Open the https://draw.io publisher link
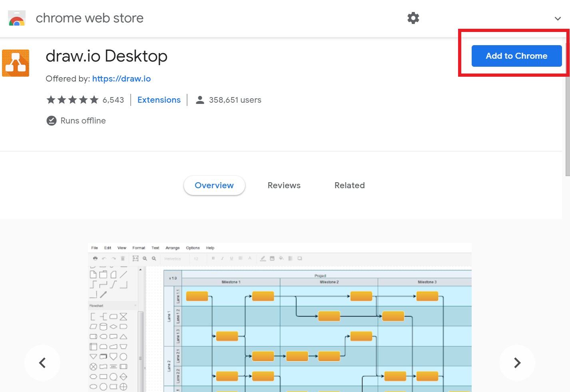 [122, 79]
